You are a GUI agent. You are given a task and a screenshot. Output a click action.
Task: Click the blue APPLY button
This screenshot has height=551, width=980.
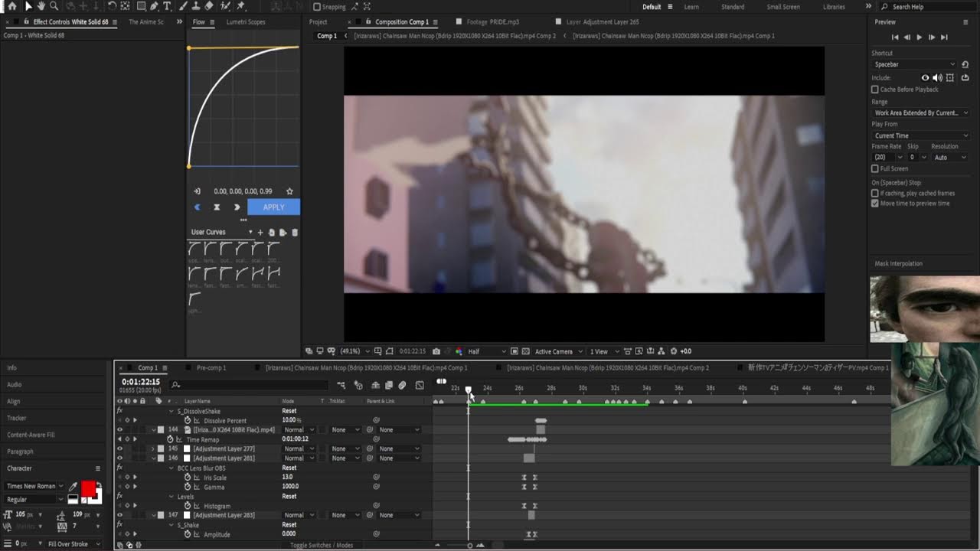coord(273,207)
